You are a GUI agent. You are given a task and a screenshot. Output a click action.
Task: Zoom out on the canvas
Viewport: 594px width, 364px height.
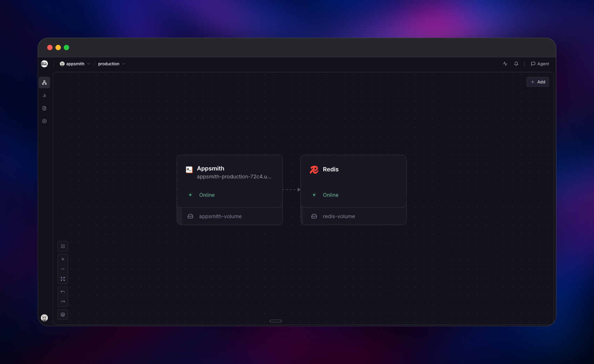[63, 269]
